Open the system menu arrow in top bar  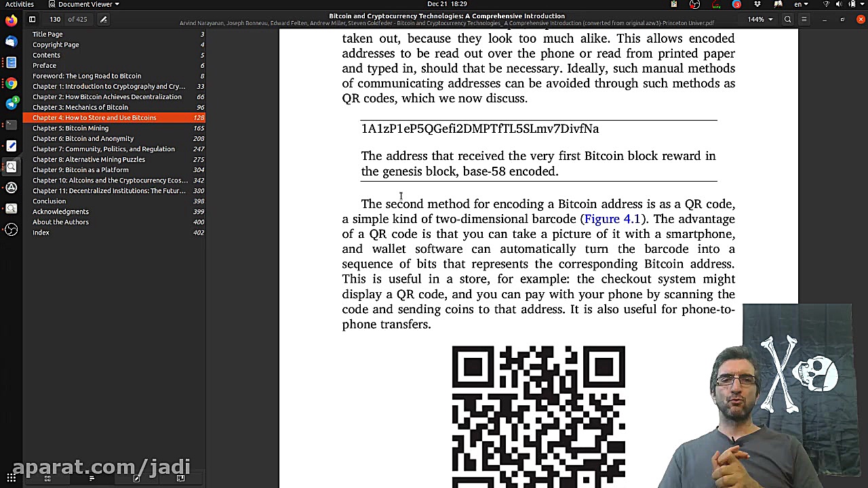coord(861,4)
